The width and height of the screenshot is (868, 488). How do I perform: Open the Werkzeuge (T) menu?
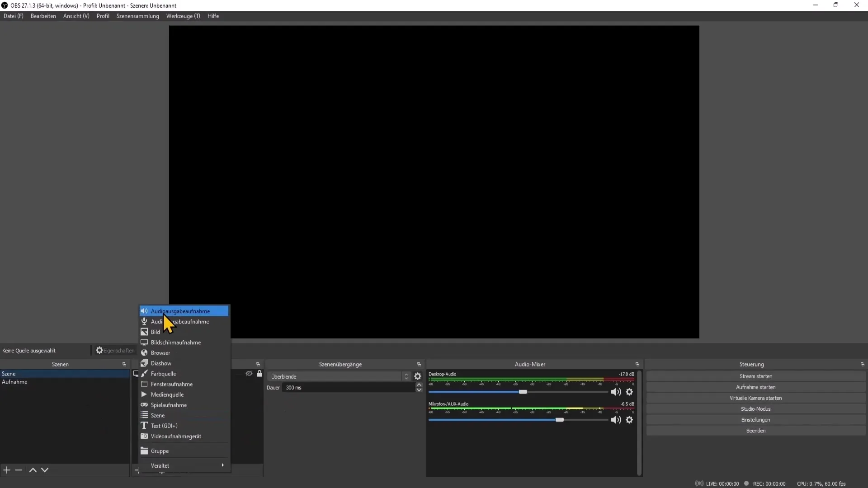[183, 16]
